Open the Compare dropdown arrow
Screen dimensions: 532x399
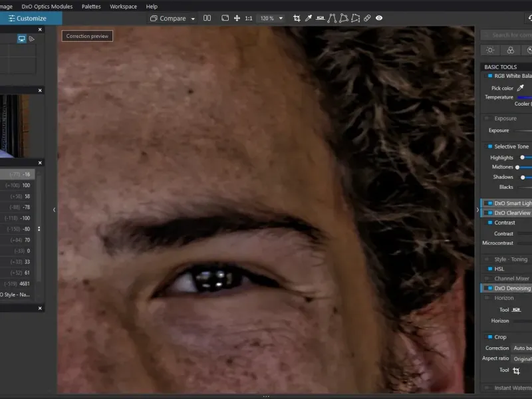(x=193, y=19)
